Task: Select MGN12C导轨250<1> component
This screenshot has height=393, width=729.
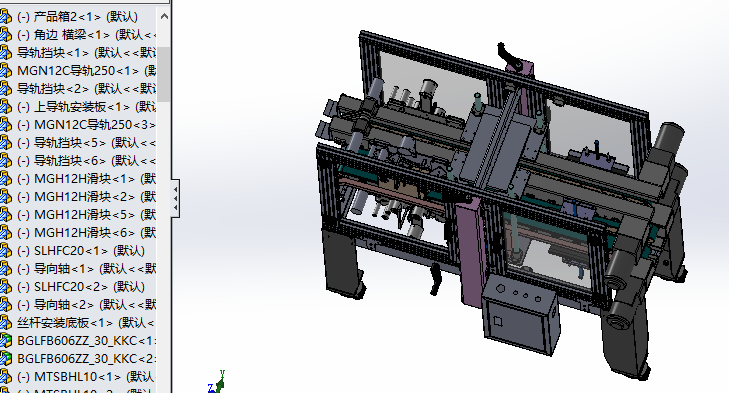Action: pos(86,71)
